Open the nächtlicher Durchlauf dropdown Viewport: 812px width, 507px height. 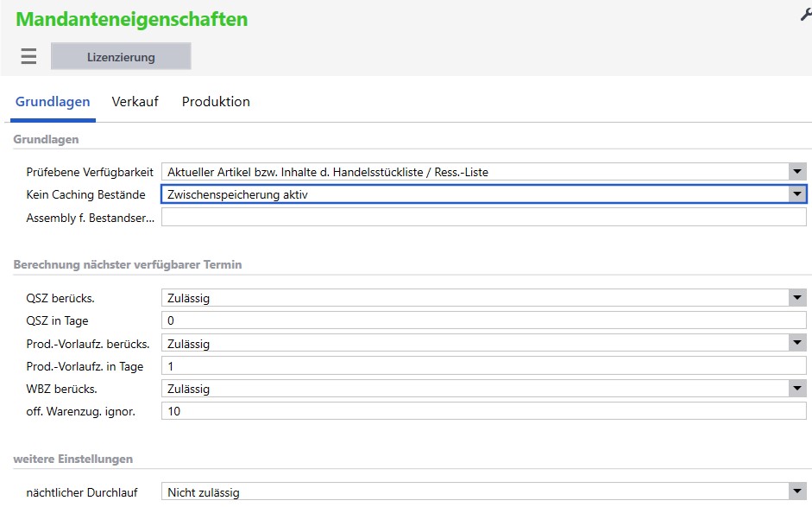click(x=797, y=492)
